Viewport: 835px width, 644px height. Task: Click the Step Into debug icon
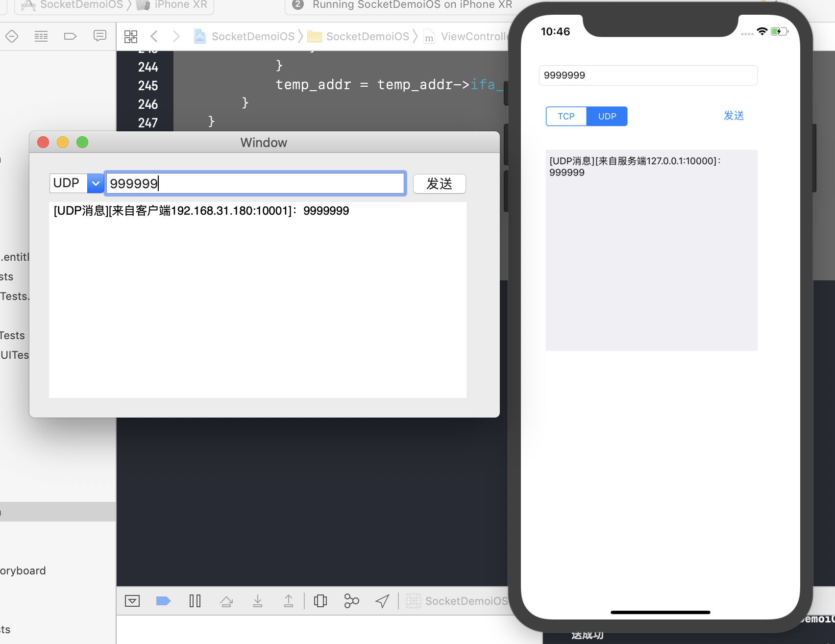[x=258, y=601]
